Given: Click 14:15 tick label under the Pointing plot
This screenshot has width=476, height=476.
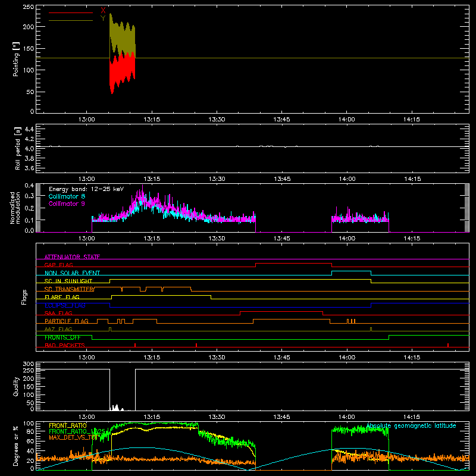Looking at the screenshot, I should (x=412, y=120).
